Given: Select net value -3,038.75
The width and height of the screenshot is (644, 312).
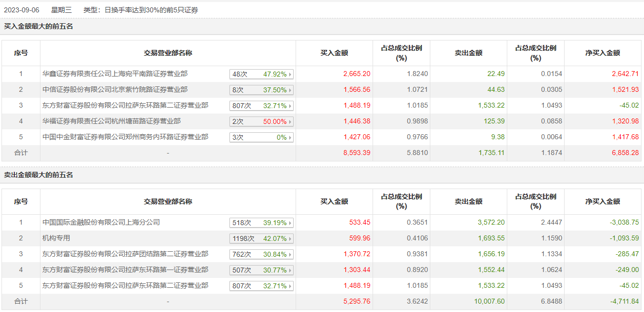Looking at the screenshot, I should tap(624, 223).
